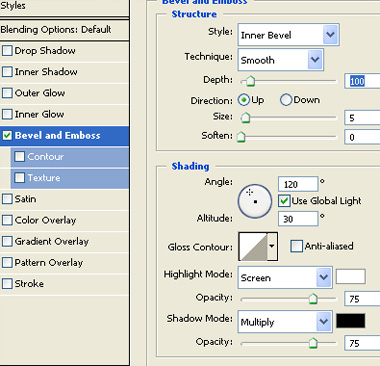Screen dimensions: 380x366
Task: Tick the Stroke checkbox
Action: pos(7,284)
